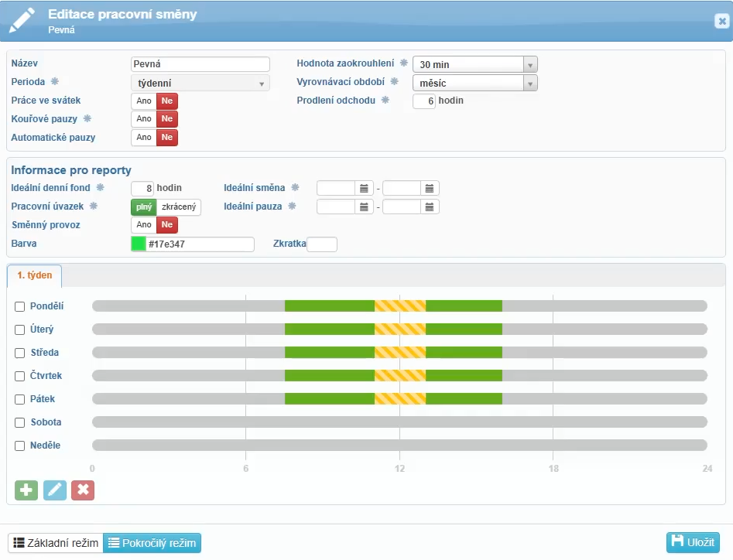Tick the Sobota day checkbox
Screen dimensions: 733x560
[20, 422]
